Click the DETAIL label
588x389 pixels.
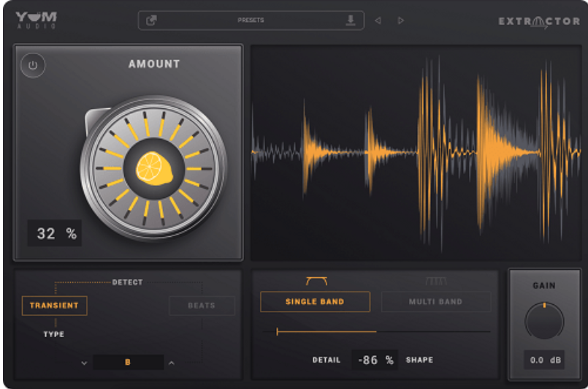point(327,360)
